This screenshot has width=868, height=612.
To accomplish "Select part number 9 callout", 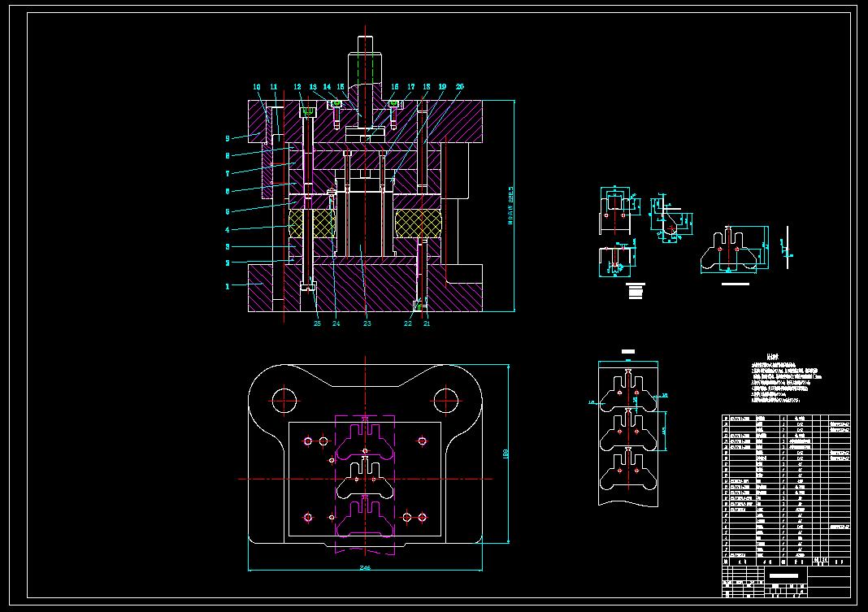I will pos(227,138).
